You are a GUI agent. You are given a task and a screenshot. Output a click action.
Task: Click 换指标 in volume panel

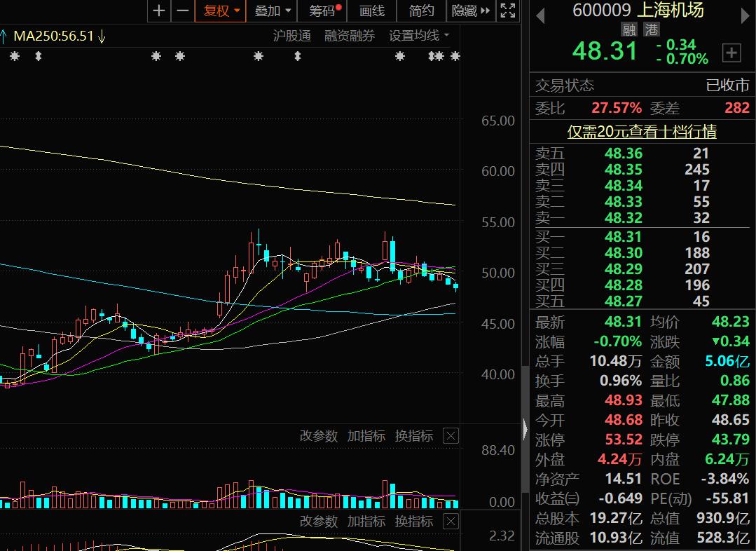[x=414, y=436]
